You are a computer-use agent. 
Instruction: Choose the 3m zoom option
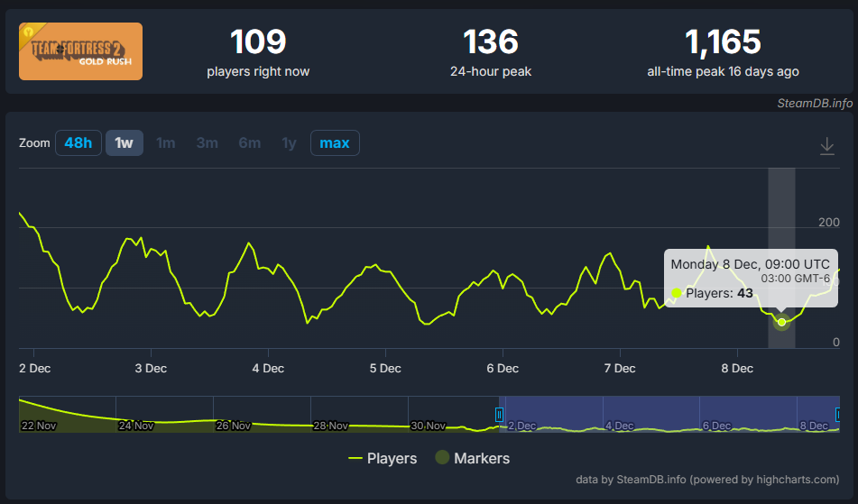[208, 142]
